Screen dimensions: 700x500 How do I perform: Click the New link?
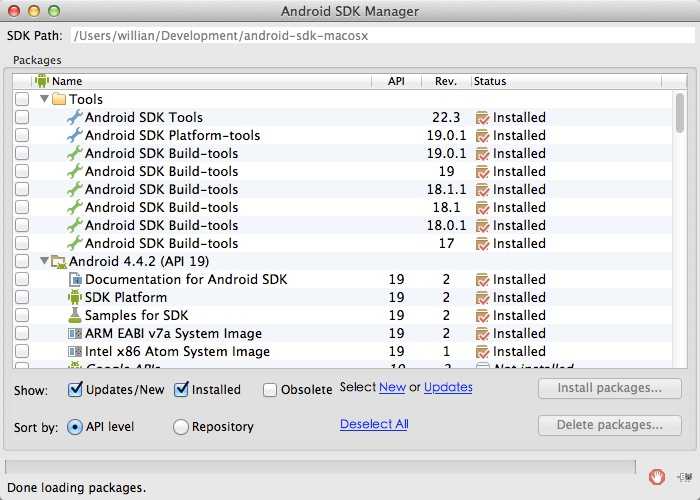[392, 387]
